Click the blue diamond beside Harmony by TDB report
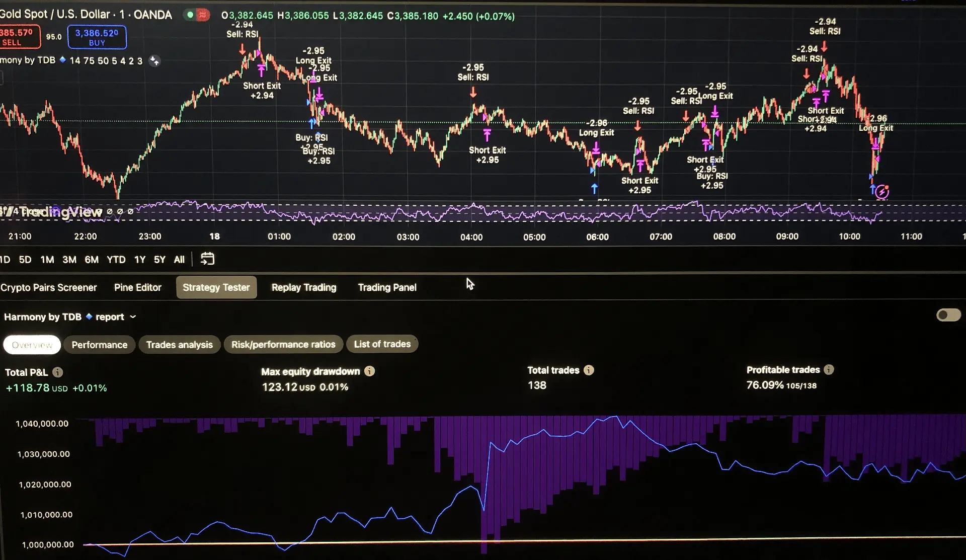The height and width of the screenshot is (560, 966). coord(89,316)
